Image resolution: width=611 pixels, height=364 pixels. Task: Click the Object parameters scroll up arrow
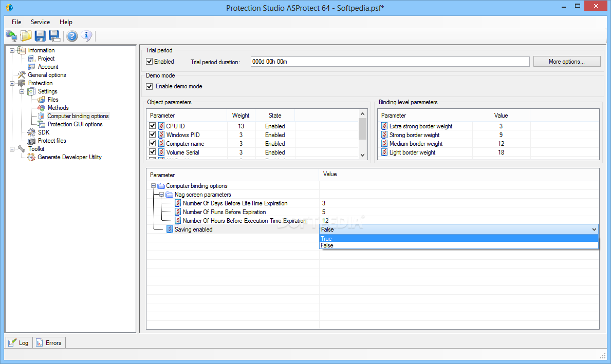click(362, 114)
